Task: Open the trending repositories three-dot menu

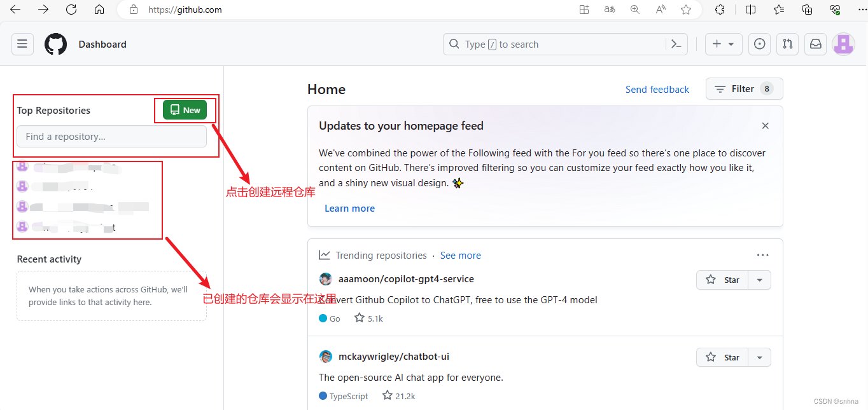Action: coord(763,255)
